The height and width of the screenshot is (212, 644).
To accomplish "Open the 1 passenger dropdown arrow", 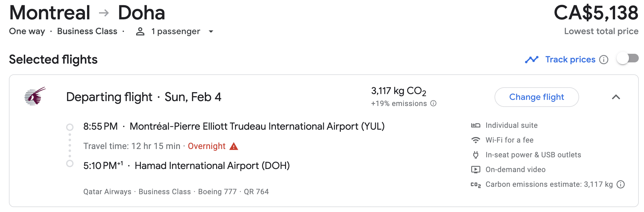I will 211,31.
